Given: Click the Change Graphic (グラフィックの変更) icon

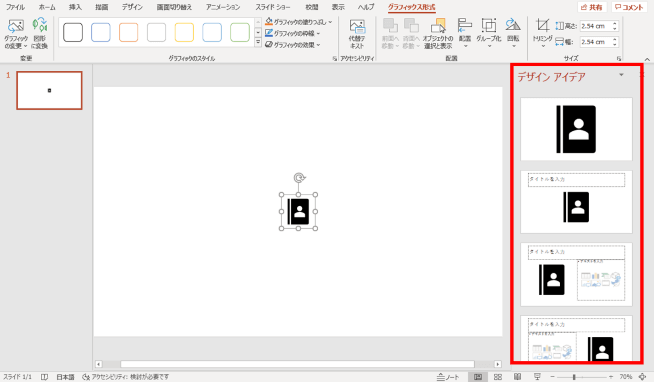Looking at the screenshot, I should pyautogui.click(x=16, y=33).
